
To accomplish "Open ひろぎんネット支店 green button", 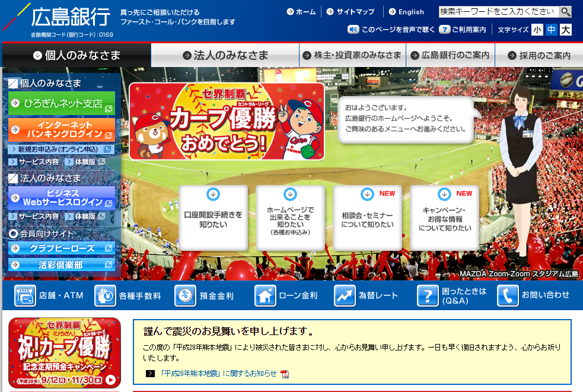I will coord(61,103).
